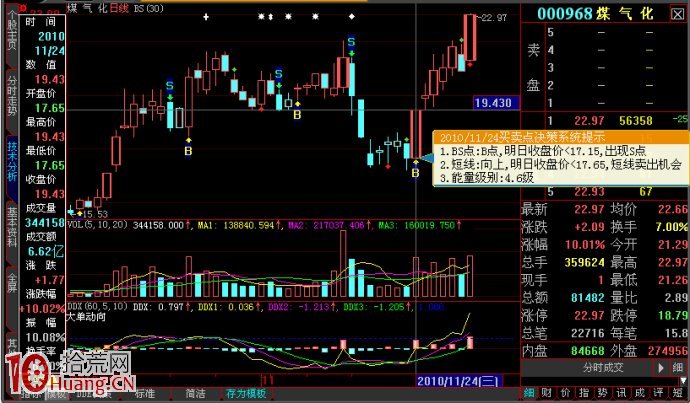Select the 技术分析 sidebar tab
The height and width of the screenshot is (403, 690).
point(11,161)
